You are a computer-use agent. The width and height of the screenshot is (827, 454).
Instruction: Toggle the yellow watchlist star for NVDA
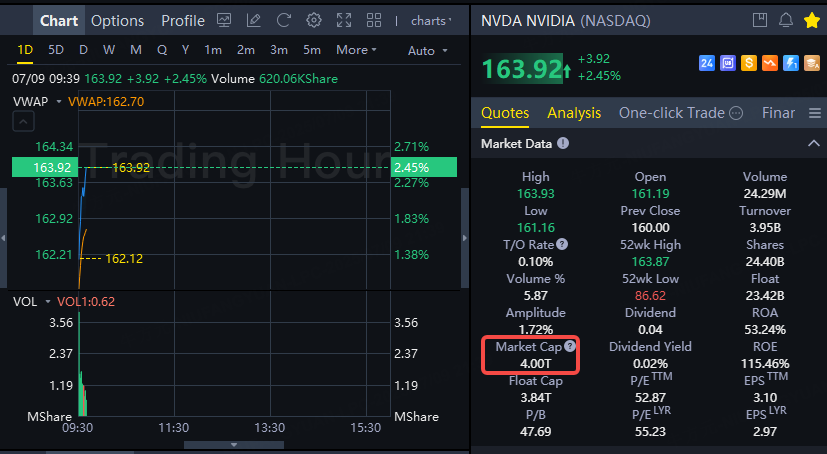[x=811, y=20]
